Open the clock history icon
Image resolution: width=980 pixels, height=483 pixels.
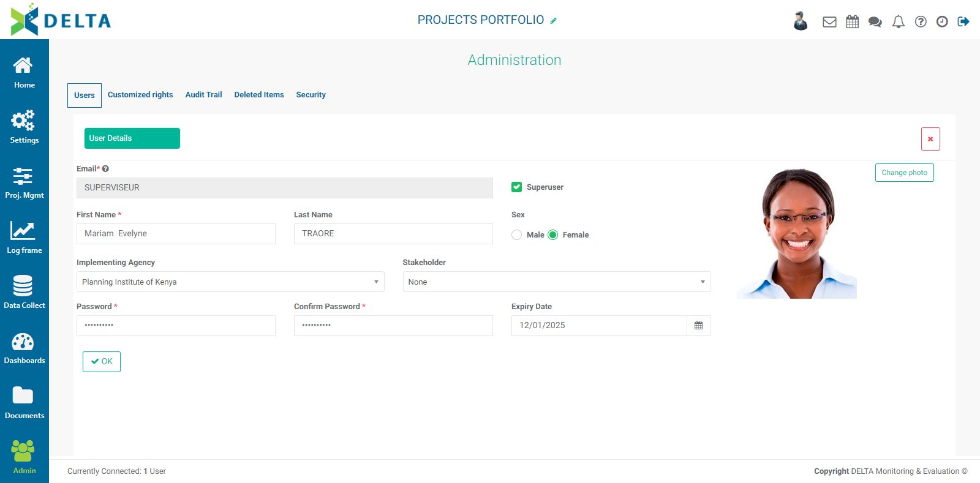[942, 22]
